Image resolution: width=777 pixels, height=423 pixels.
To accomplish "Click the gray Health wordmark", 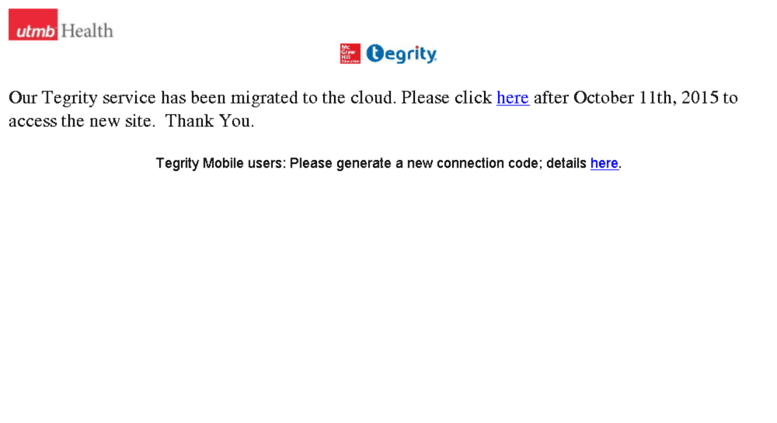I will (x=87, y=31).
